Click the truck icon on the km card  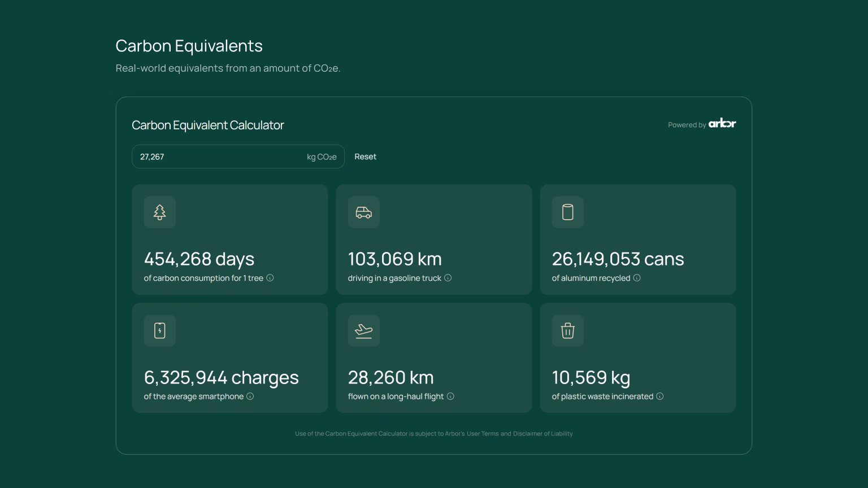pos(364,212)
